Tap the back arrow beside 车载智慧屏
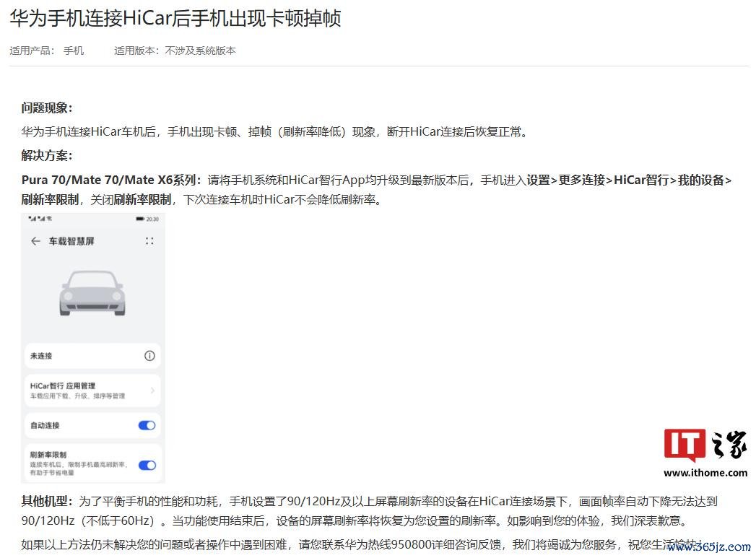Viewport: 756px width, 558px height. point(35,241)
